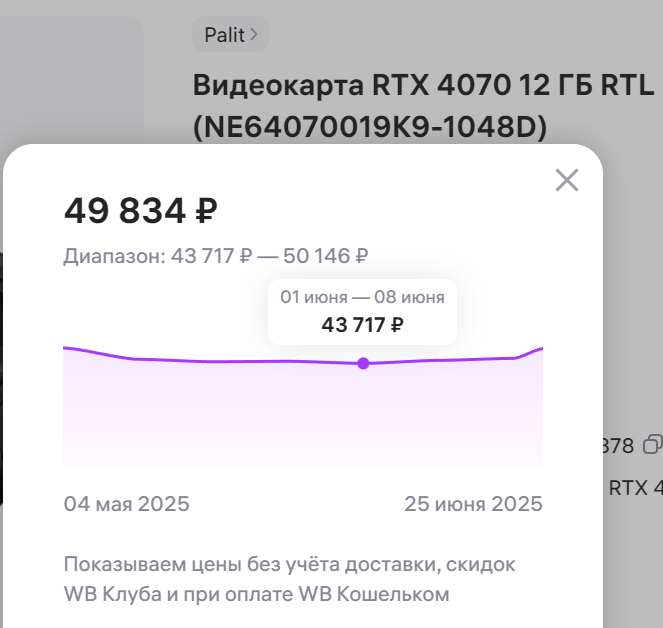This screenshot has height=628, width=663.
Task: Copy the article number ending in 378
Action: (x=653, y=445)
